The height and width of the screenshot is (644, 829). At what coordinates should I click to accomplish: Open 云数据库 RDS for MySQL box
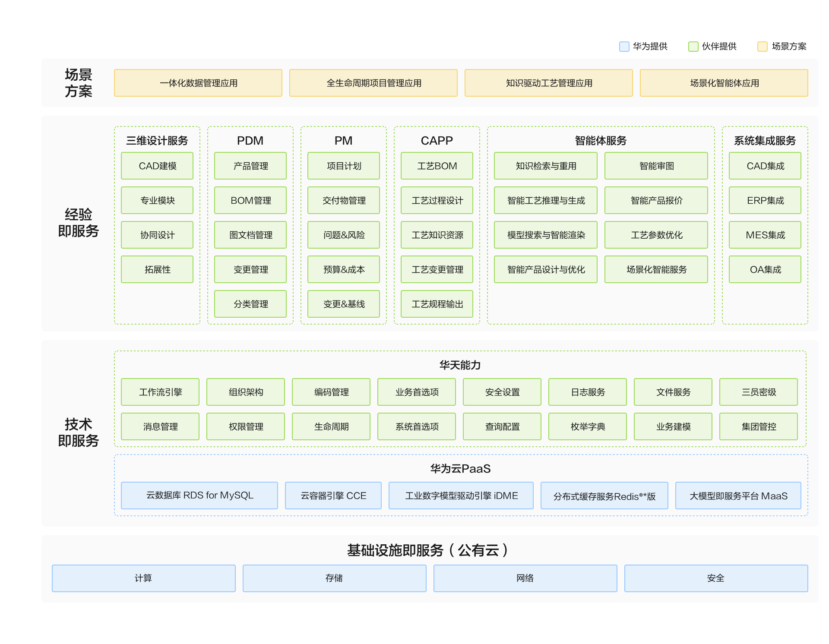199,496
